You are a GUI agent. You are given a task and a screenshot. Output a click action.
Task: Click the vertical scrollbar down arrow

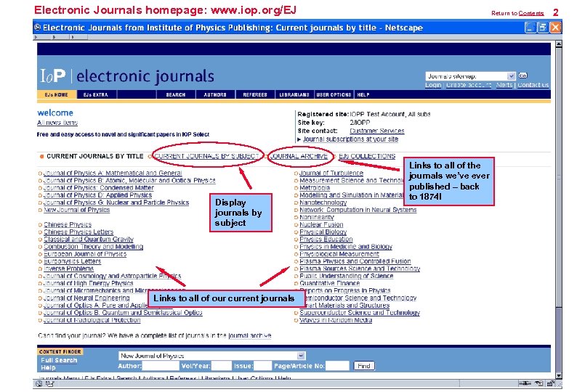click(x=559, y=376)
